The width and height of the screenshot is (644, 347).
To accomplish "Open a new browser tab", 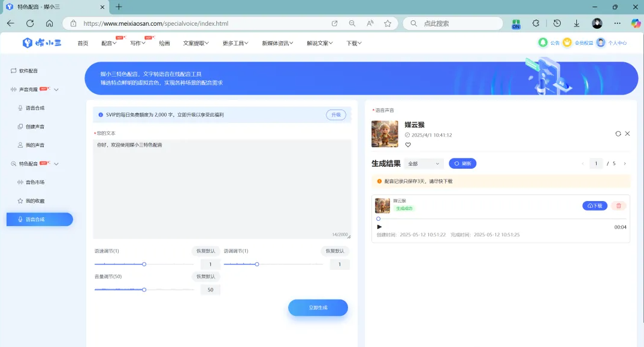I will pos(119,7).
